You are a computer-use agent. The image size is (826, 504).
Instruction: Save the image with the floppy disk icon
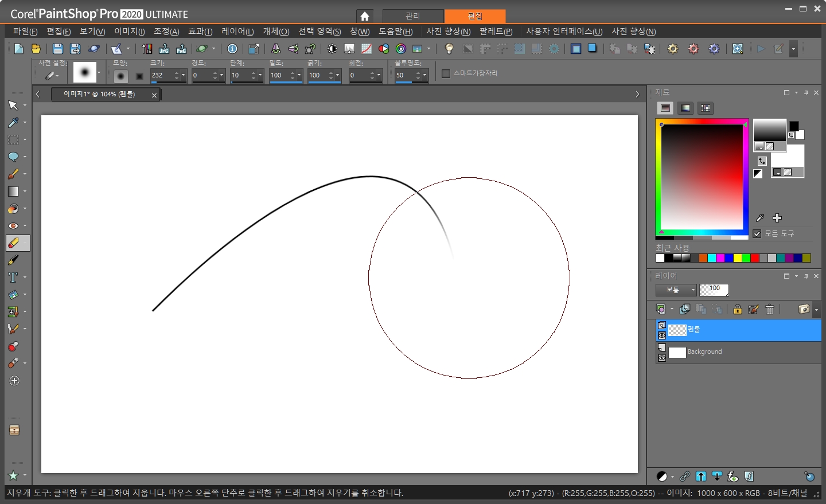point(58,49)
